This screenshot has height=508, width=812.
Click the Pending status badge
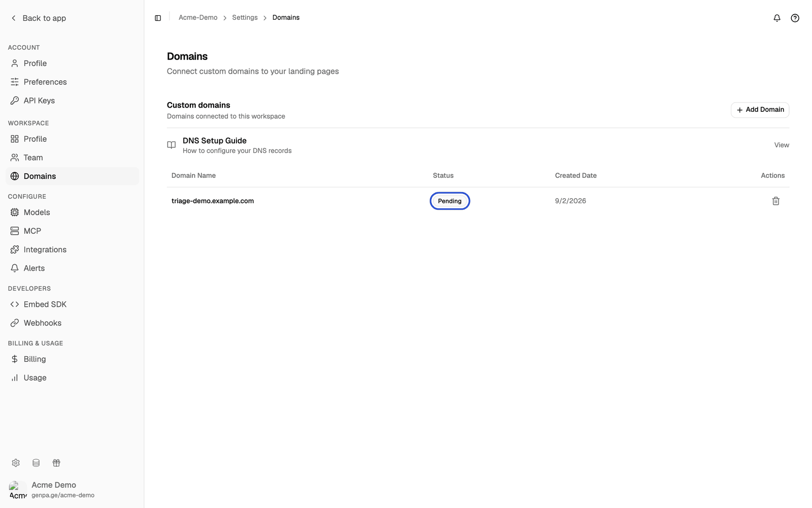click(x=450, y=201)
